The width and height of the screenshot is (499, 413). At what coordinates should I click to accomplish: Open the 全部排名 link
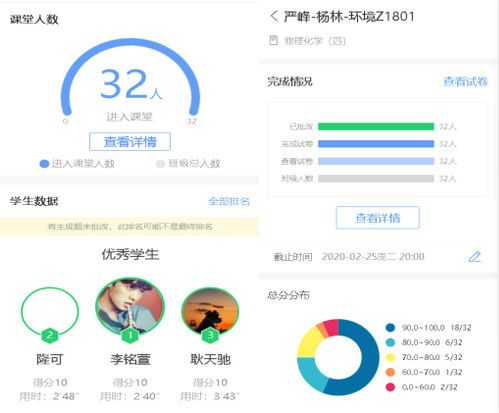point(229,201)
